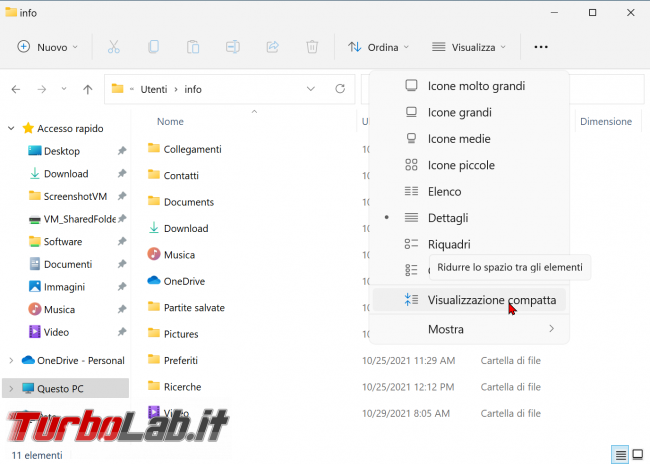
Task: Click the Paste clipboard icon
Action: [193, 47]
